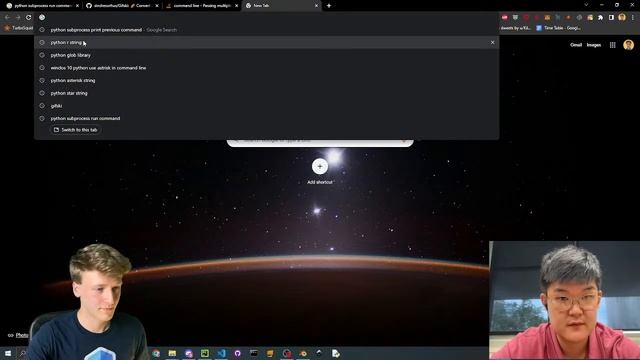Viewport: 640px width, 360px height.
Task: Select 'python glob library' suggestion
Action: pos(267,55)
